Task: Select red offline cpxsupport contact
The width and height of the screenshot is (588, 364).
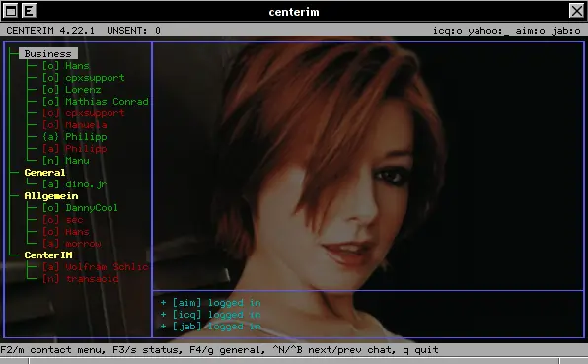Action: tap(83, 113)
